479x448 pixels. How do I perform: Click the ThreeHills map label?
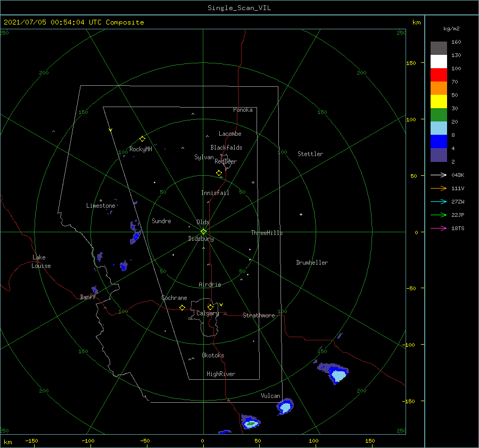click(267, 233)
